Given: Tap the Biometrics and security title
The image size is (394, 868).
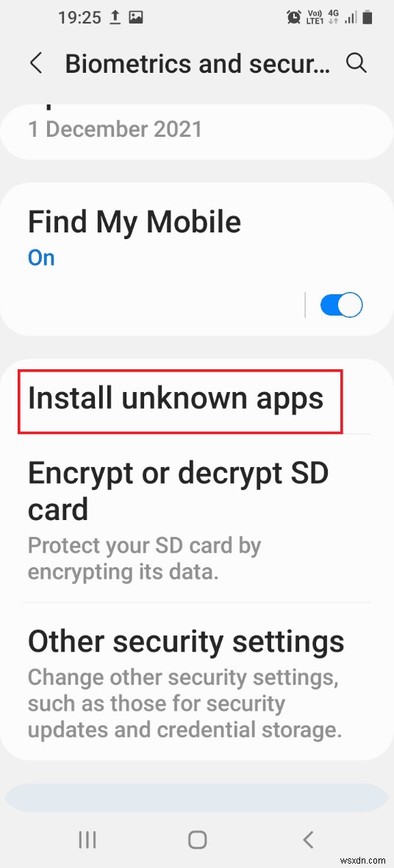Looking at the screenshot, I should (x=198, y=64).
